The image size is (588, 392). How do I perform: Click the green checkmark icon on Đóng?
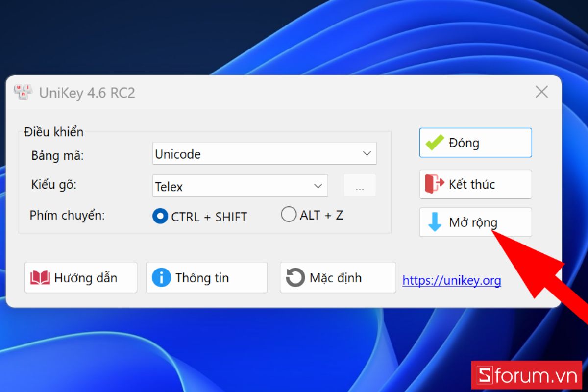click(435, 143)
